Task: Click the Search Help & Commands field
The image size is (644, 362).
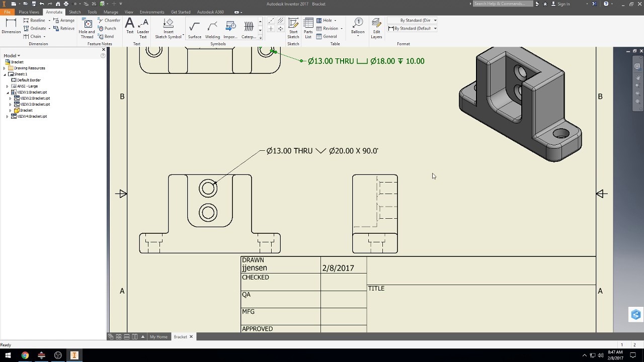Action: [x=503, y=4]
